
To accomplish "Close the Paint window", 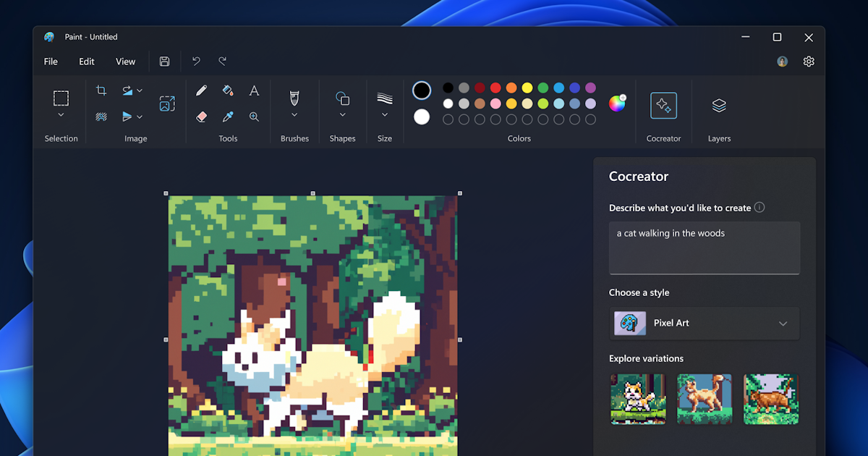I will coord(809,37).
